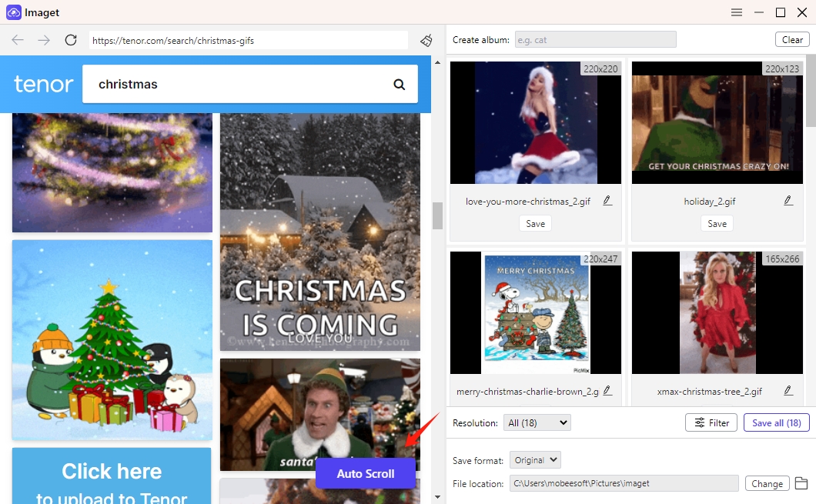
Task: Click the 165x266 resolution label
Action: (781, 259)
